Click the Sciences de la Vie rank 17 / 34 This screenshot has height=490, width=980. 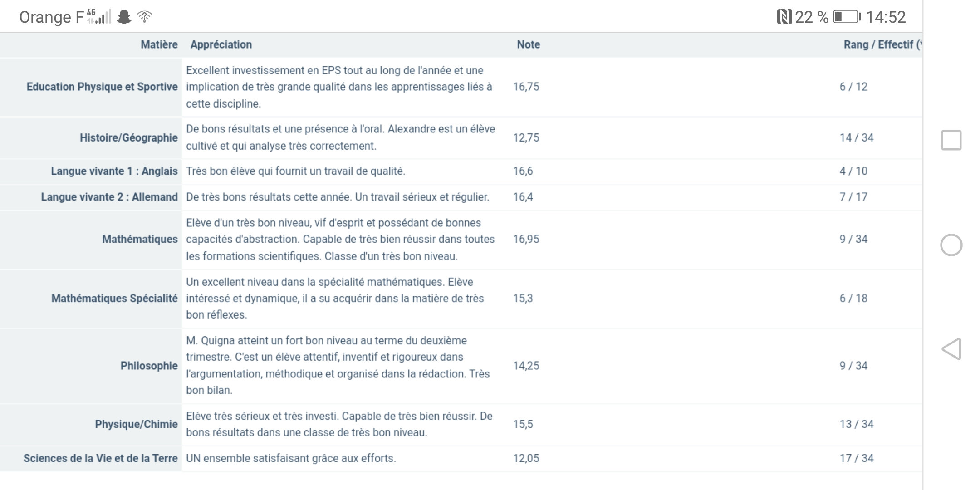(x=856, y=458)
